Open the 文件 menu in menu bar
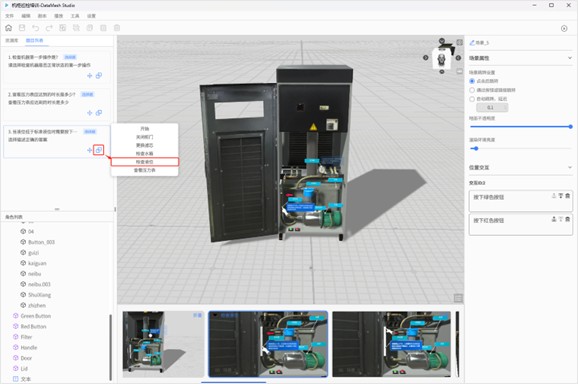The height and width of the screenshot is (384, 578). point(10,16)
